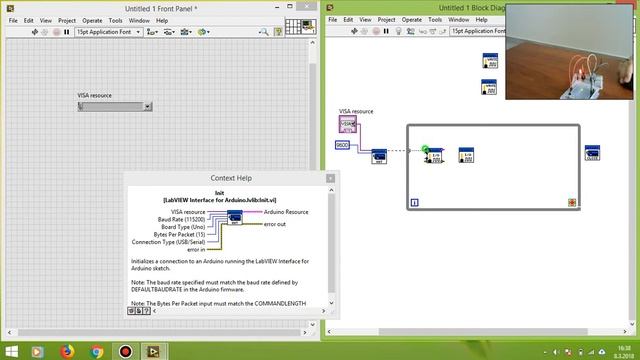640x360 pixels.
Task: Click the VI icon next to connector pane
Action: pos(309,27)
